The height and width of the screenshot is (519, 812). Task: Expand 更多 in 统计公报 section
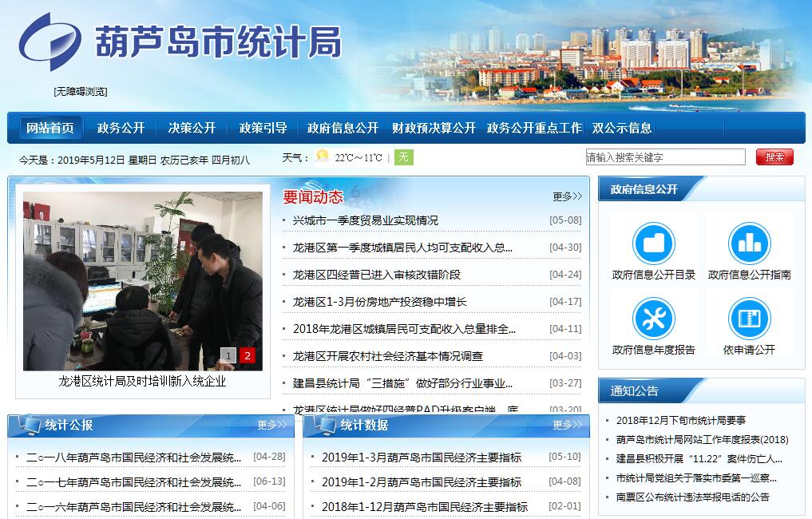(x=271, y=425)
